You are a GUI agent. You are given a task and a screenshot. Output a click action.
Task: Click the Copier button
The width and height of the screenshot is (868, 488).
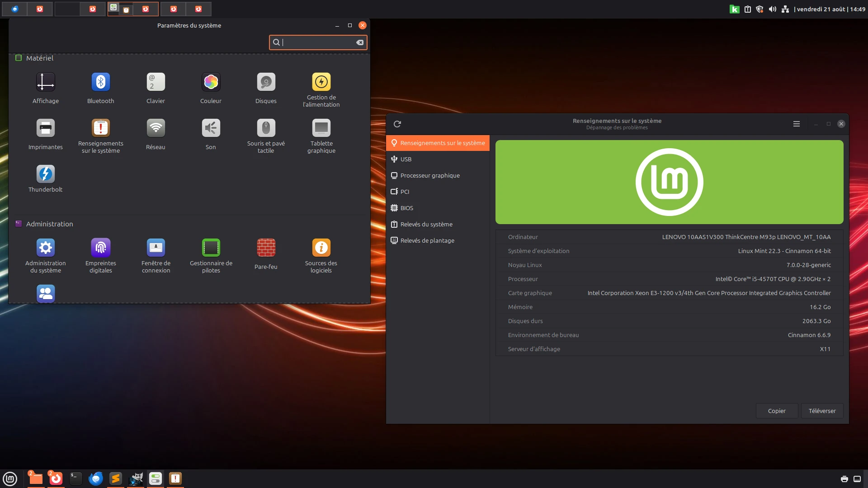(776, 411)
